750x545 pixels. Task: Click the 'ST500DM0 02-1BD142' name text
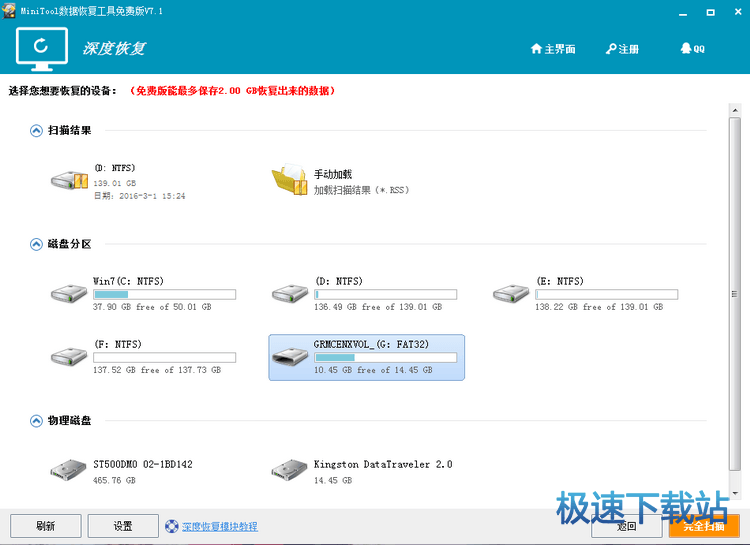[x=143, y=464]
